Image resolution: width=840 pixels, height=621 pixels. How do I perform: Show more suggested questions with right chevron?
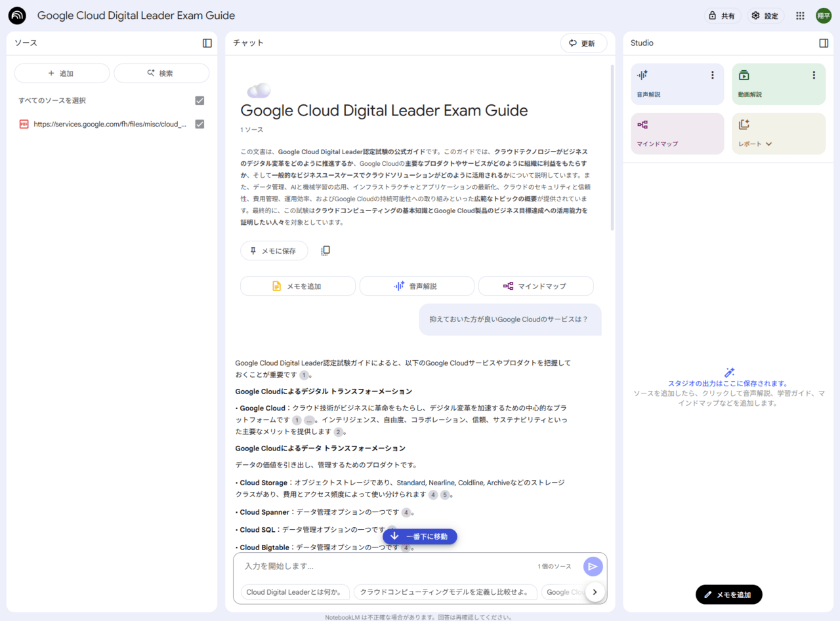pos(595,592)
